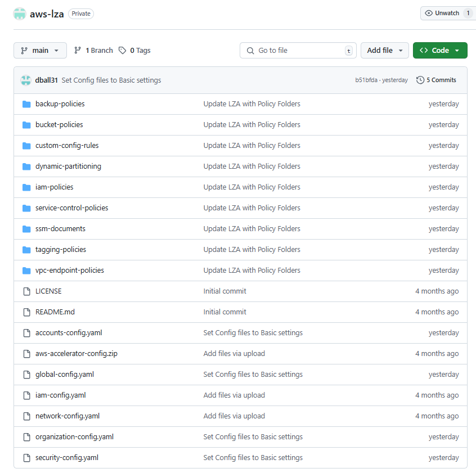Click the folder icon beside ssm-documents
The height and width of the screenshot is (473, 476).
point(26,229)
